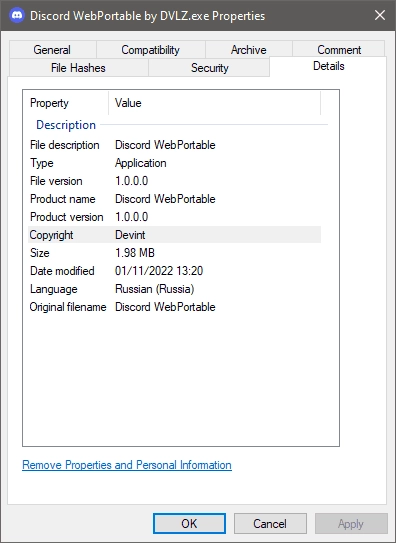Click the OK button

(x=189, y=523)
